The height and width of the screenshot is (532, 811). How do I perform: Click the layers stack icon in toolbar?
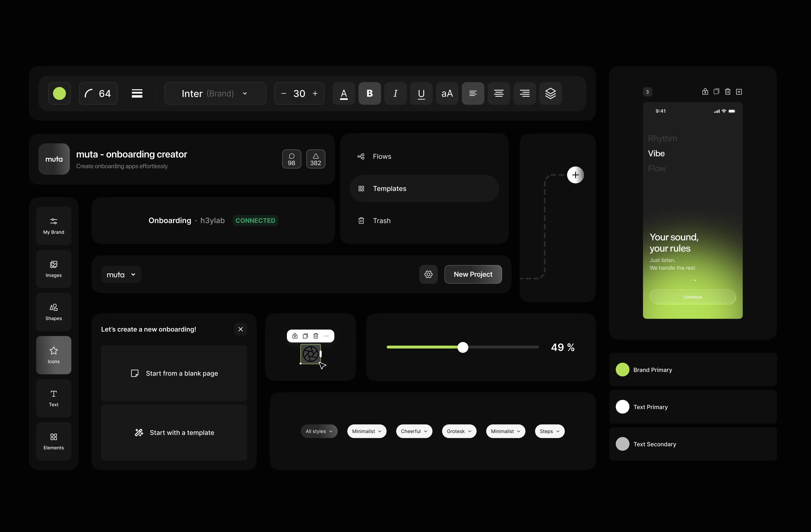click(x=550, y=93)
